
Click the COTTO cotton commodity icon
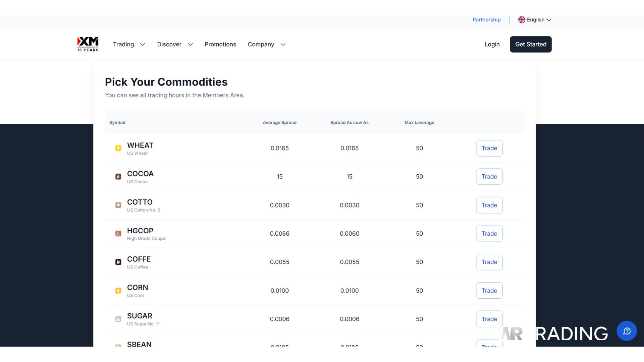pyautogui.click(x=118, y=205)
